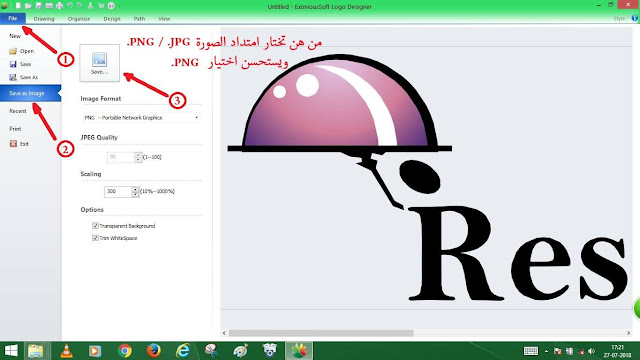The image size is (640, 360).
Task: Click the Undo arrow in quick access toolbar
Action: tap(70, 6)
